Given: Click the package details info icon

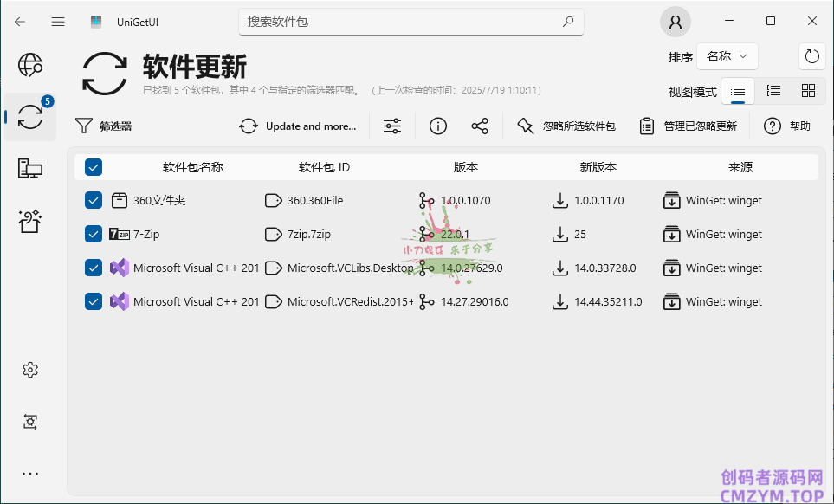Looking at the screenshot, I should pos(438,126).
